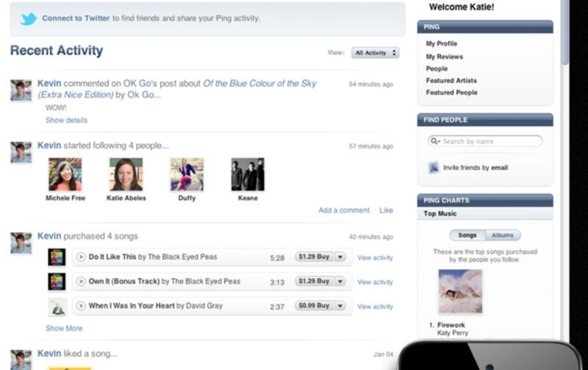Open Featured People in Ping menu

pos(451,93)
